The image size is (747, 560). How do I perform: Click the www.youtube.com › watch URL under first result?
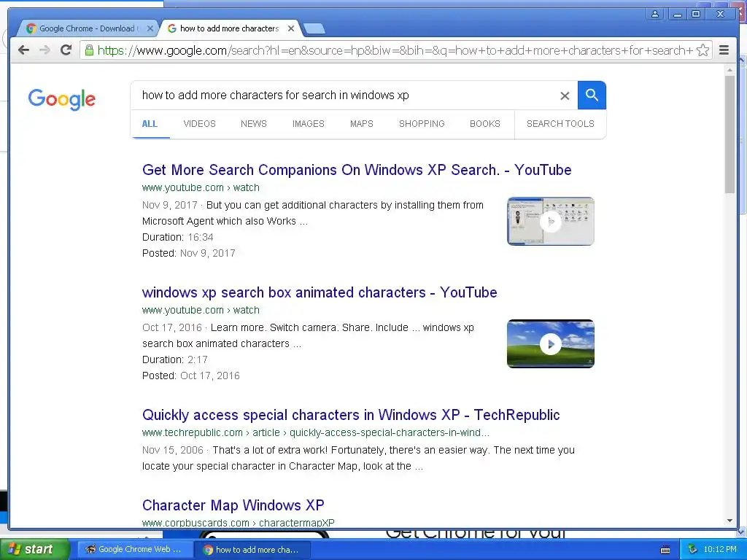(201, 187)
